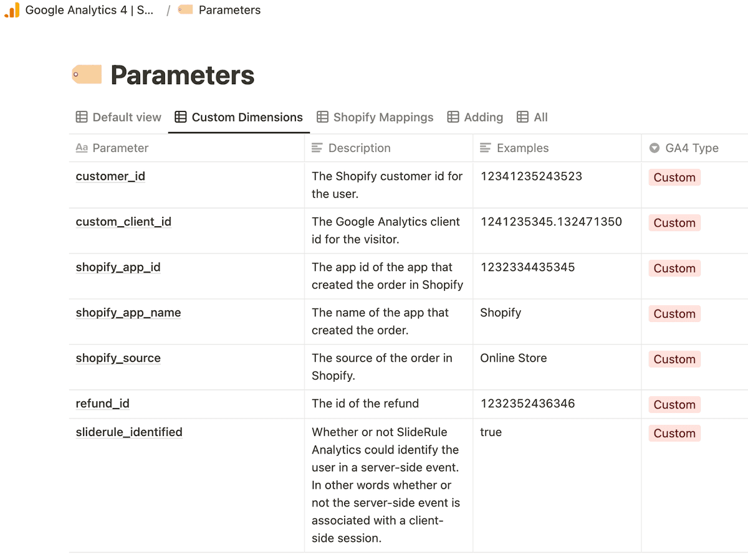Open the customer_id parameter page
The height and width of the screenshot is (560, 748).
tap(110, 176)
